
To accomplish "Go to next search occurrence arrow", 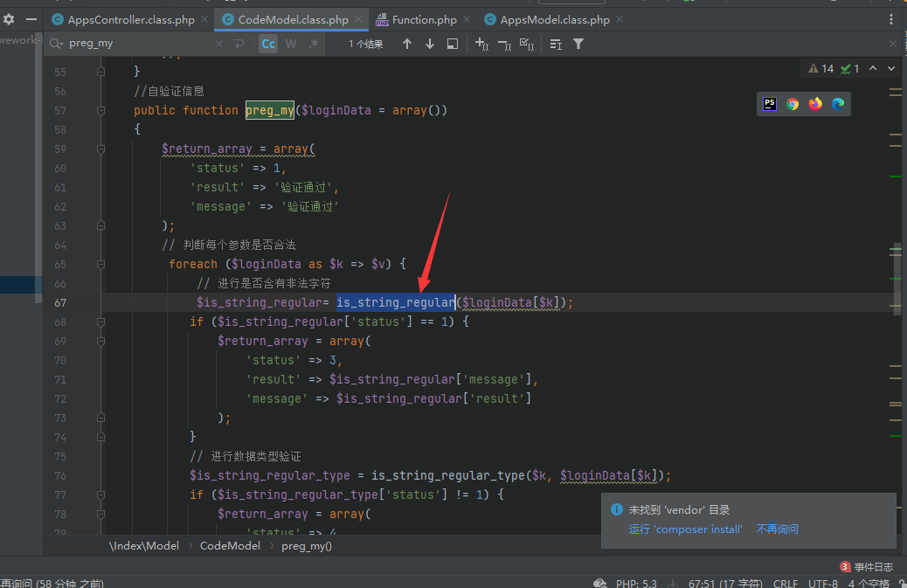I will [x=430, y=44].
